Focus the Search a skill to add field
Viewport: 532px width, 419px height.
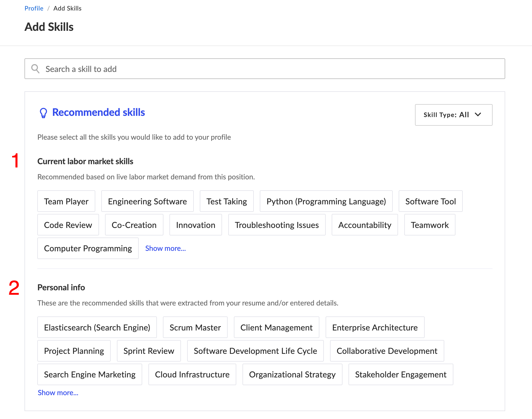(x=265, y=69)
